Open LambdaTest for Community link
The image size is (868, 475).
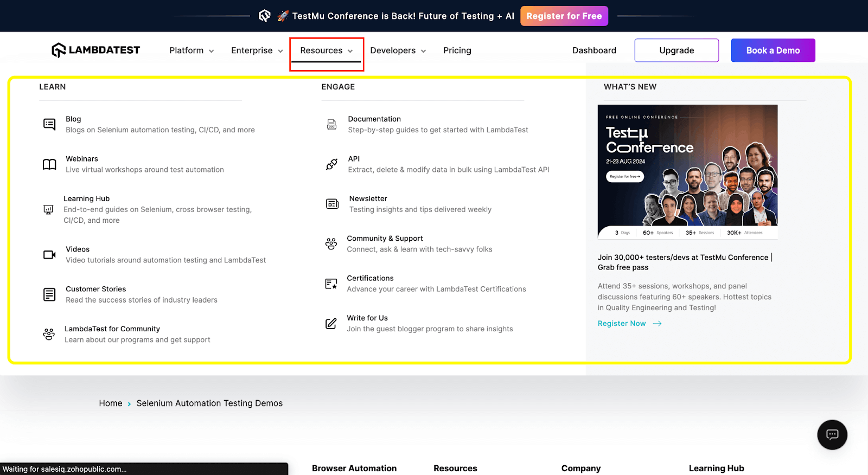click(112, 329)
